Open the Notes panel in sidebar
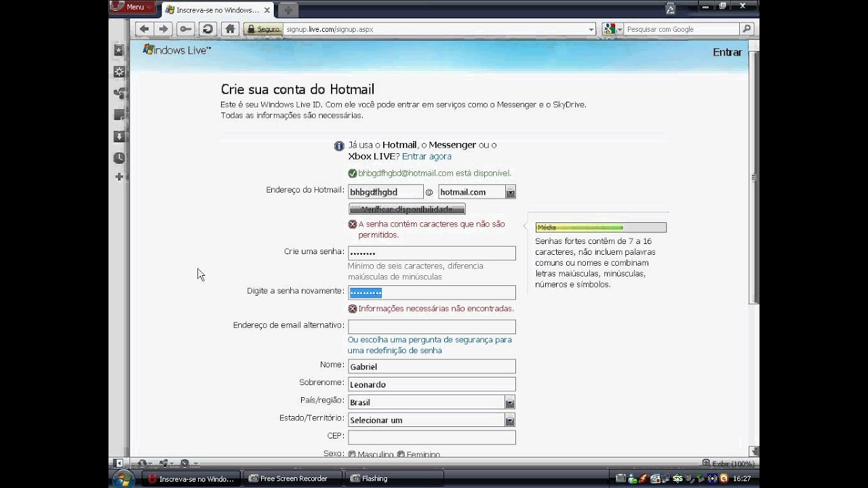The width and height of the screenshot is (868, 488). (x=119, y=115)
